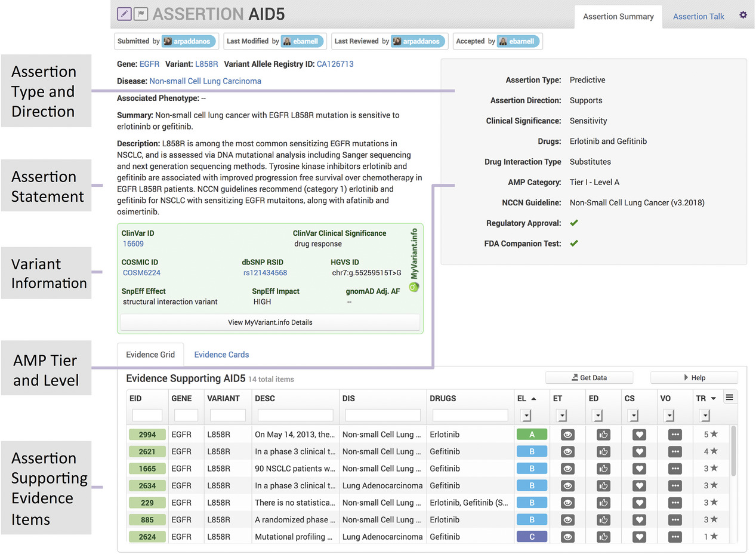Expand the Help button

click(694, 378)
